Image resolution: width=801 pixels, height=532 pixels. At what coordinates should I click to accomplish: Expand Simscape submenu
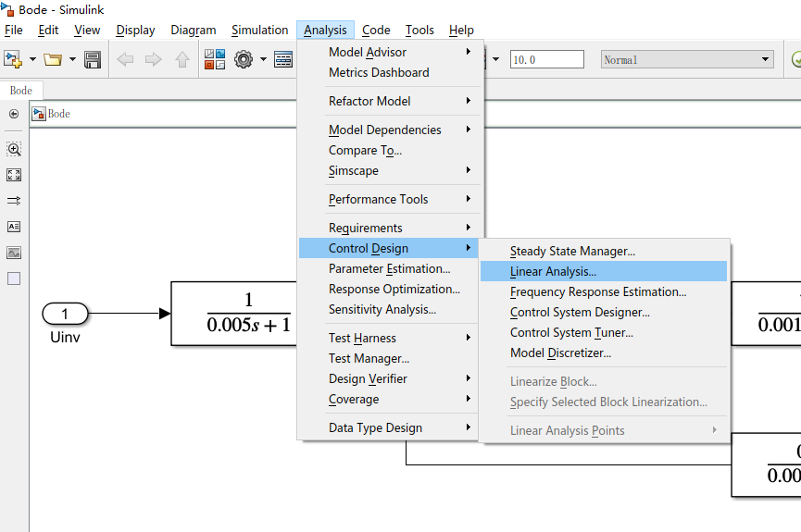[390, 170]
